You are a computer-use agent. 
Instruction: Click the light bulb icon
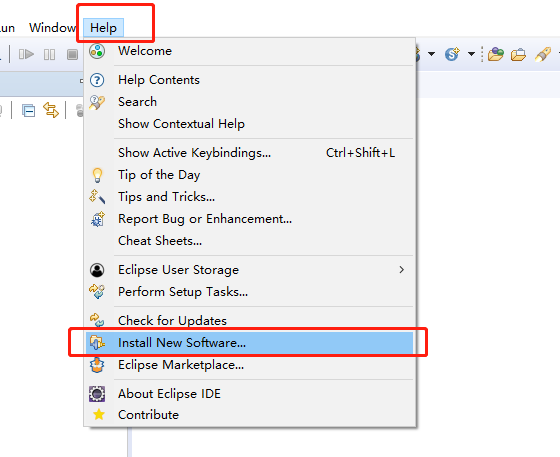(x=97, y=175)
